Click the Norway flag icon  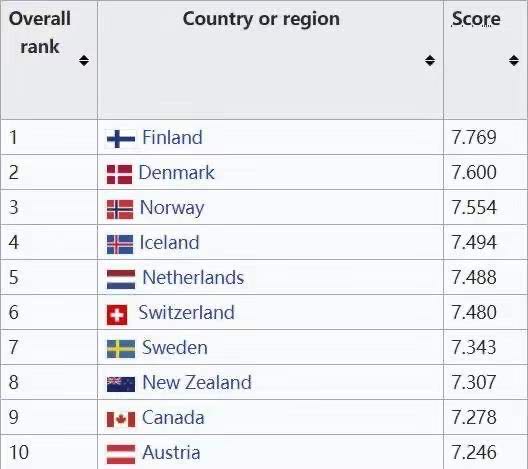click(x=120, y=209)
